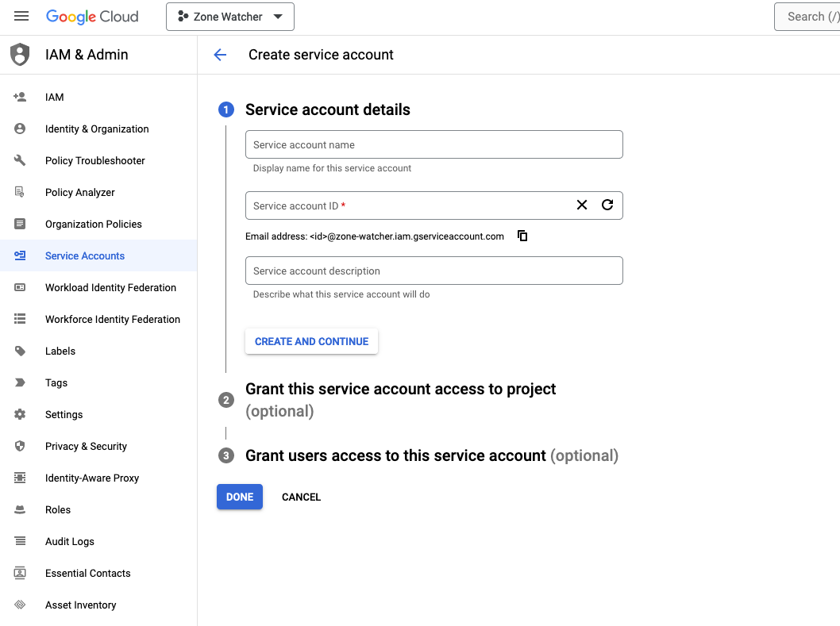The width and height of the screenshot is (840, 626).
Task: Open Workforce Identity Federation
Action: point(98,319)
